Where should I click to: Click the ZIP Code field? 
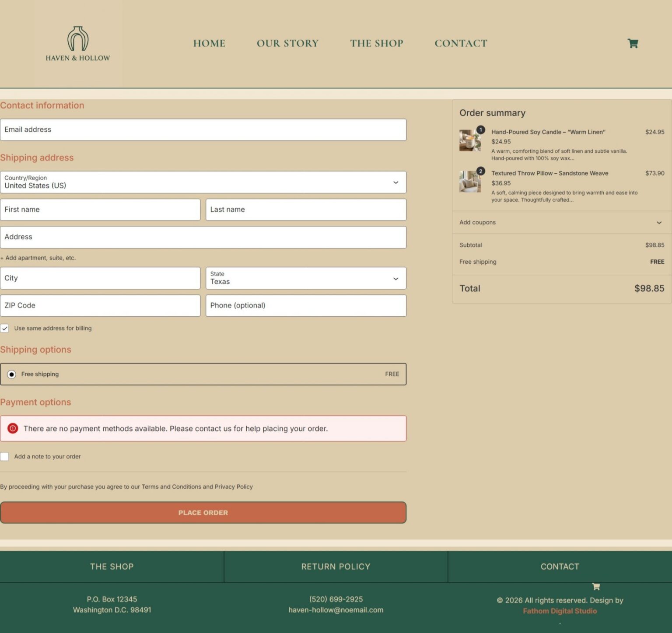100,306
